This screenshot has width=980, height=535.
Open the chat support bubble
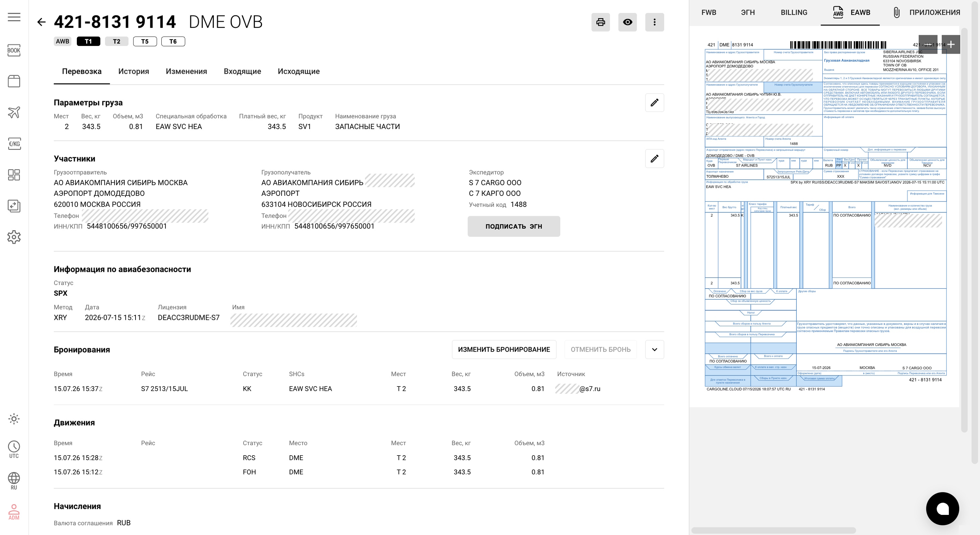[x=942, y=509]
